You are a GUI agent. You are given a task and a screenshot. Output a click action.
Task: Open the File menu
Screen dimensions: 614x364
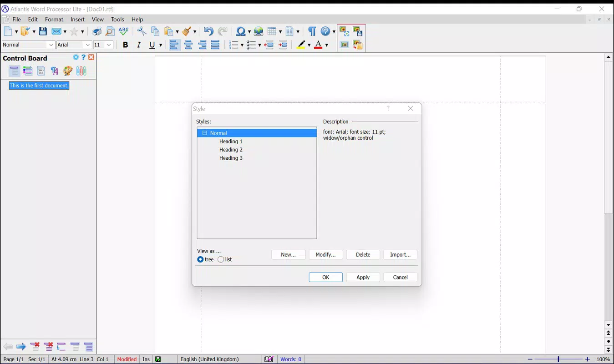17,19
